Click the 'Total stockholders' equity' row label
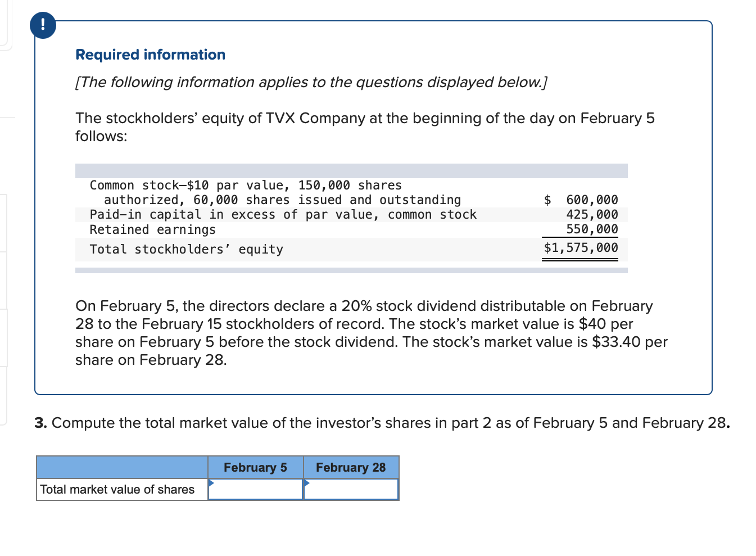 click(186, 249)
